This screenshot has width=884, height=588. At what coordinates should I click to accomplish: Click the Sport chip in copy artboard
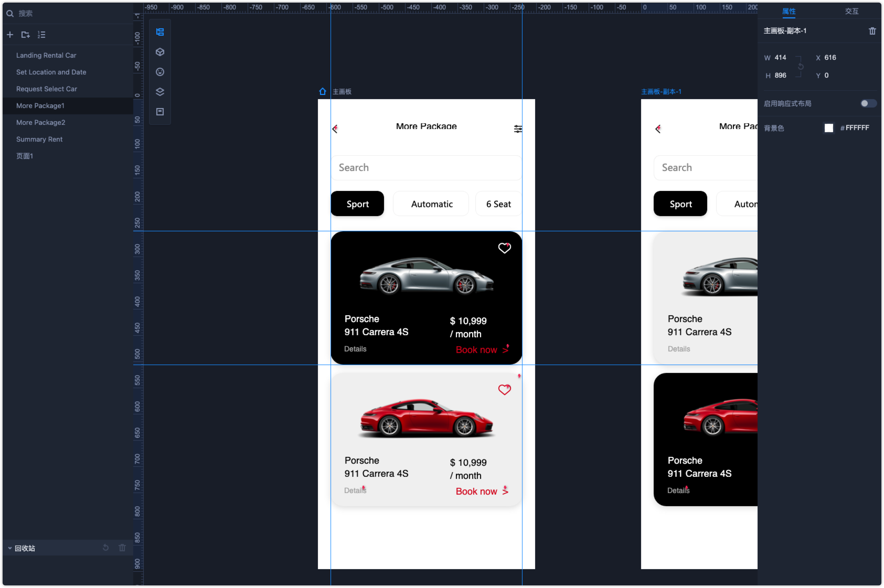680,204
